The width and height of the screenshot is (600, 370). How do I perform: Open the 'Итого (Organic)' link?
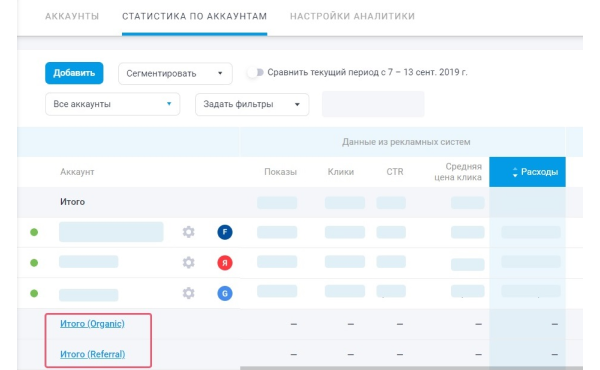[x=92, y=324]
